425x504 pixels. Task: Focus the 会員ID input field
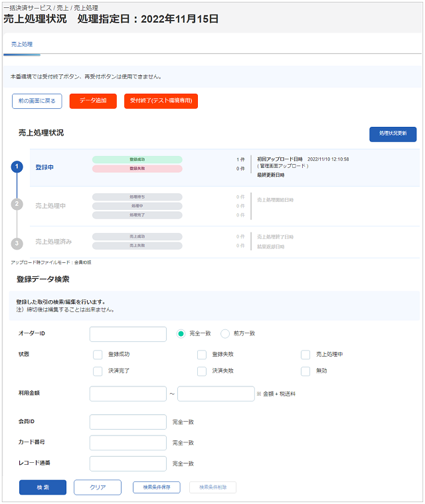pyautogui.click(x=128, y=422)
